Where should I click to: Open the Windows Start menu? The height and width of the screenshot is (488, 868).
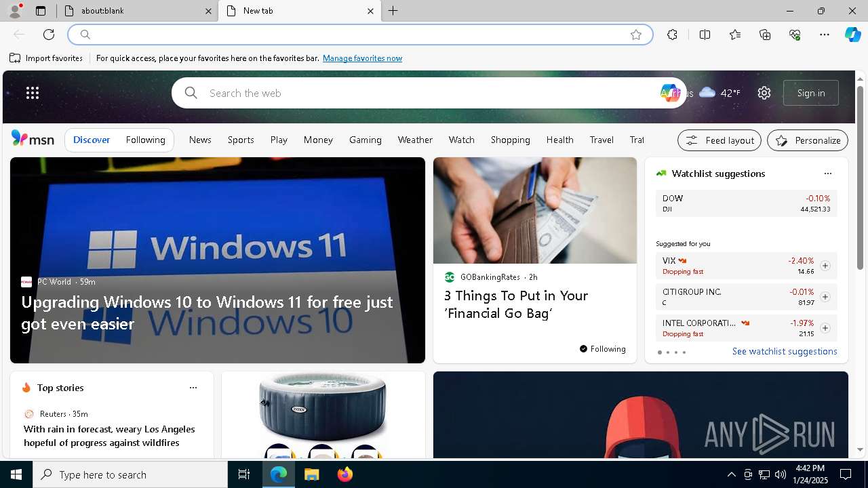tap(16, 474)
